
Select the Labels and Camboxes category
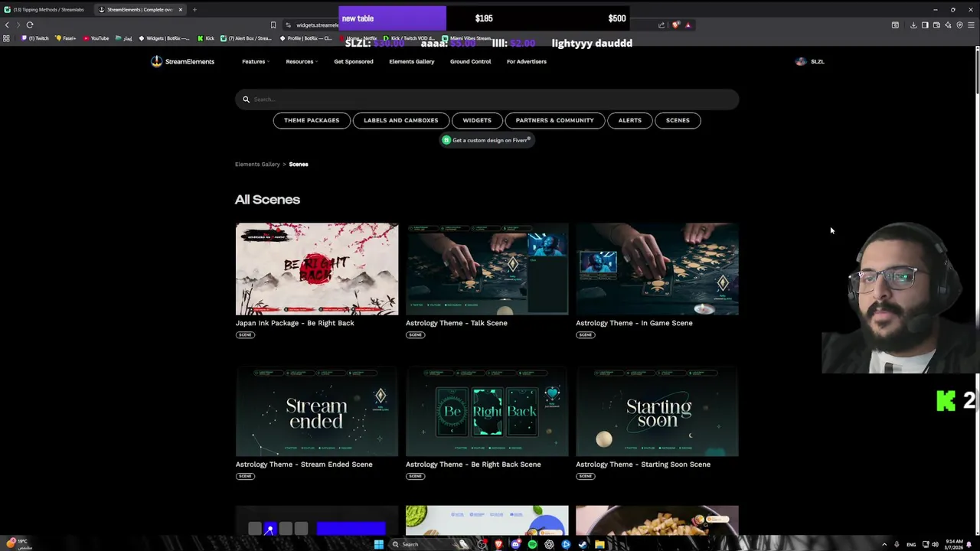401,120
